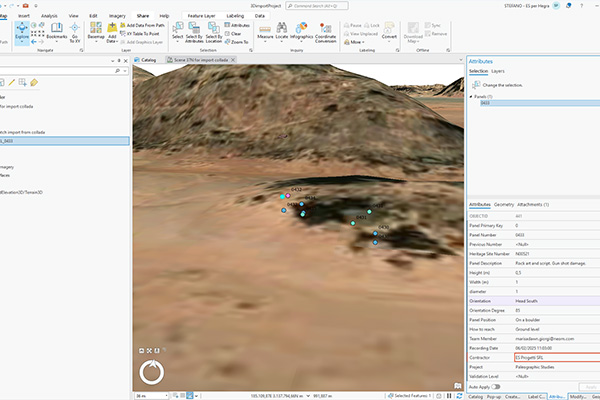Click the Infographics button
Screen dimensions: 600x400
tap(303, 32)
